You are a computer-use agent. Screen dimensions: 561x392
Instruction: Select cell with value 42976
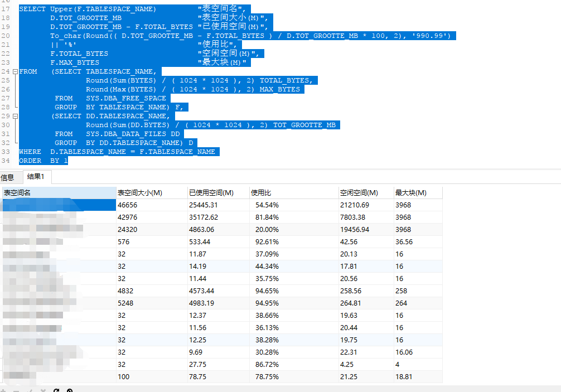(152, 217)
